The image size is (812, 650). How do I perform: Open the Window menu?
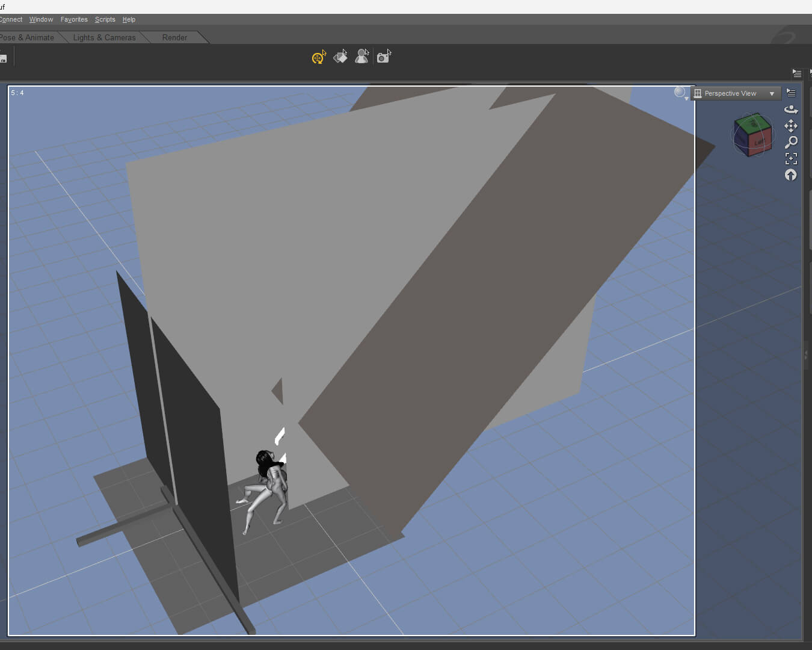point(41,19)
